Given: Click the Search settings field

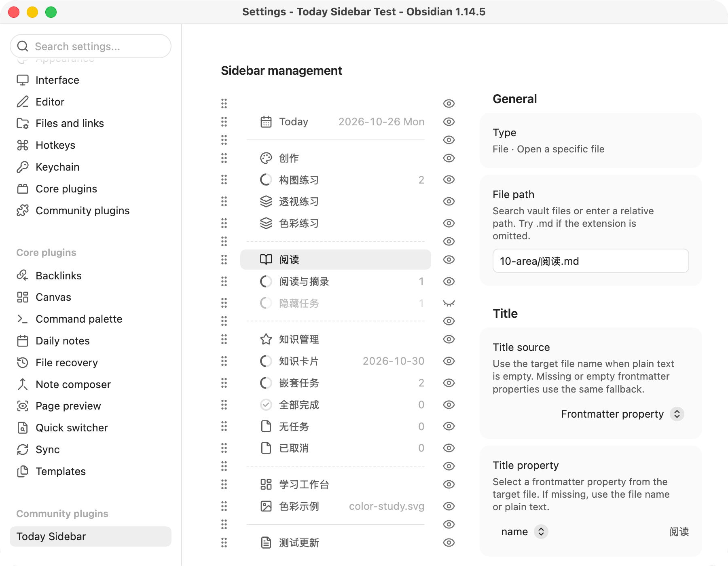Looking at the screenshot, I should pos(91,46).
